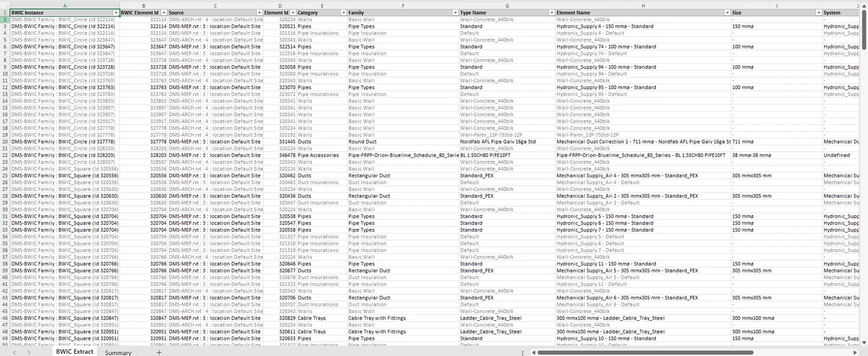Click 'Hydronic_Supply 74 - 100 mmø - Standard' cell
Screen dimensions: 868x356
click(x=643, y=47)
